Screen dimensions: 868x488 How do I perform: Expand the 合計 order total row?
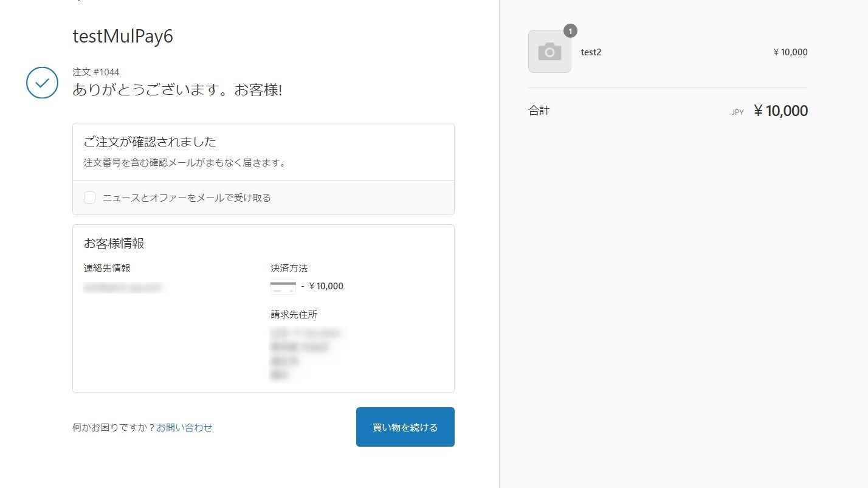point(539,110)
